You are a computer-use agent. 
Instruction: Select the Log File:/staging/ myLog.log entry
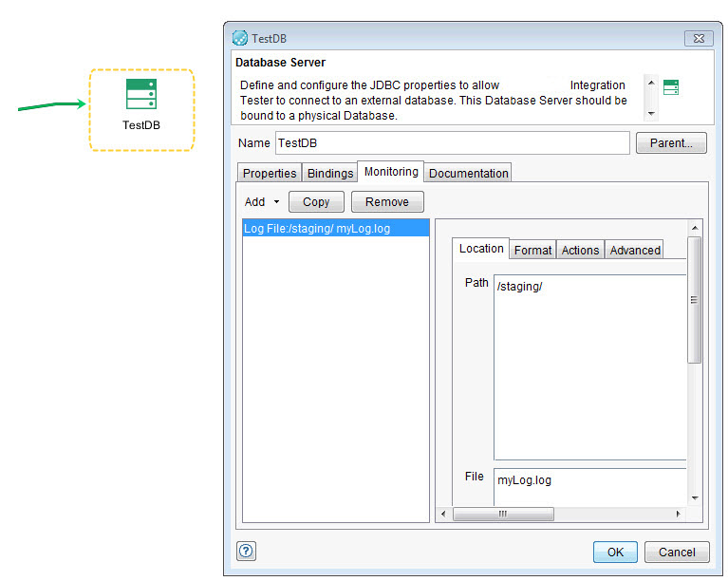click(x=336, y=229)
